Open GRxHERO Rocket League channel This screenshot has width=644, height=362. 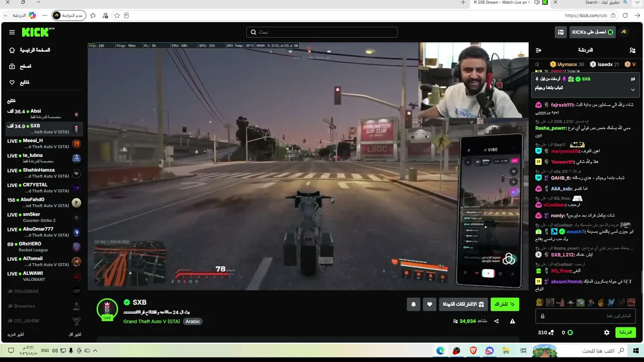44,247
